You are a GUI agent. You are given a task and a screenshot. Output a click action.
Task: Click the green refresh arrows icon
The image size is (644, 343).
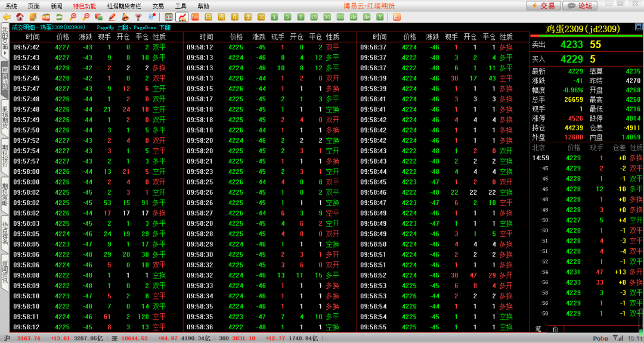coord(60,17)
